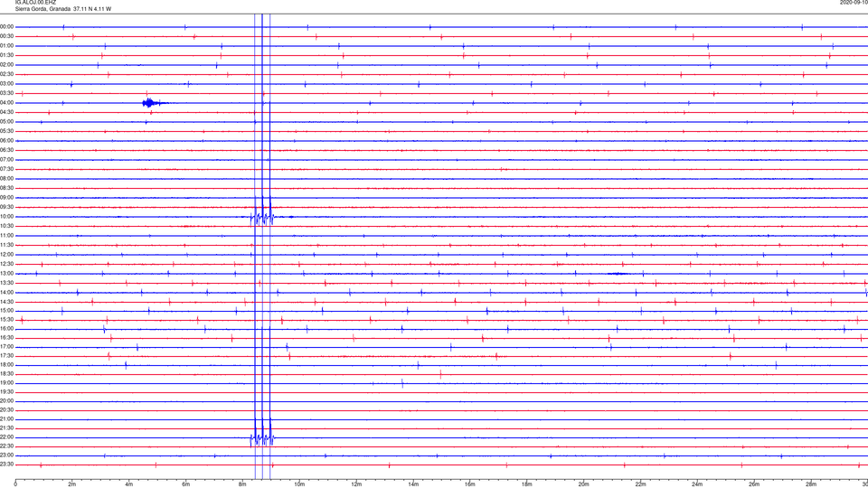Select the 21:00 trace label
This screenshot has height=488, width=868.
pos(7,419)
